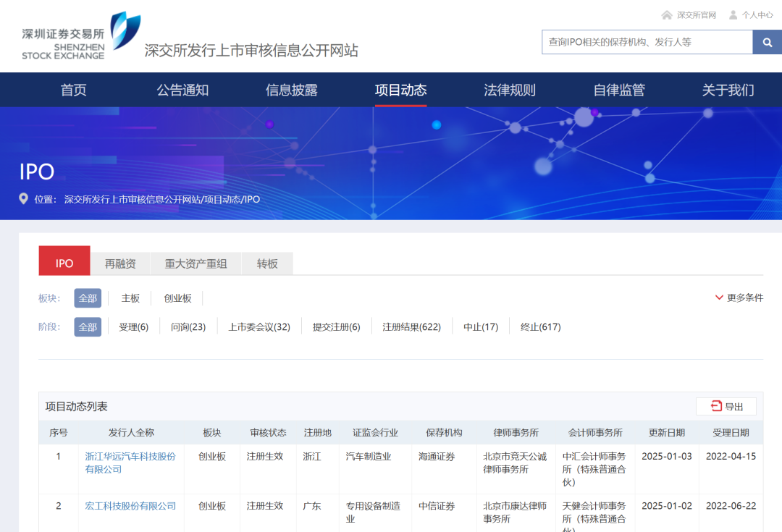Click the search magnifier button
Viewport: 782px width, 532px height.
pos(767,42)
